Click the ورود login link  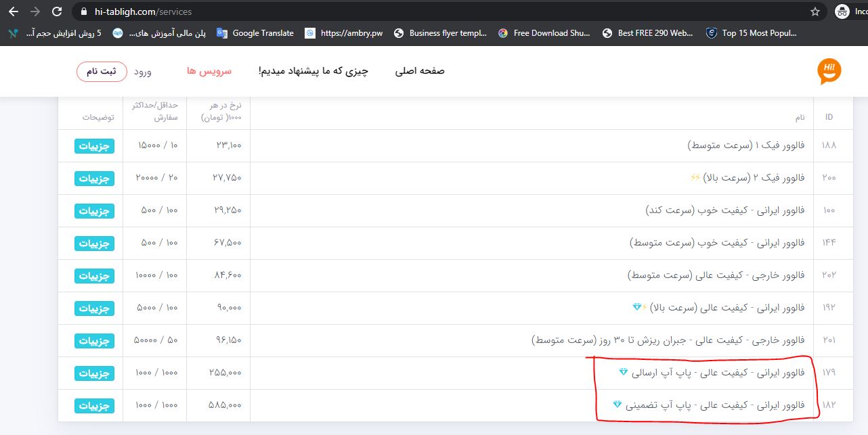coord(142,71)
